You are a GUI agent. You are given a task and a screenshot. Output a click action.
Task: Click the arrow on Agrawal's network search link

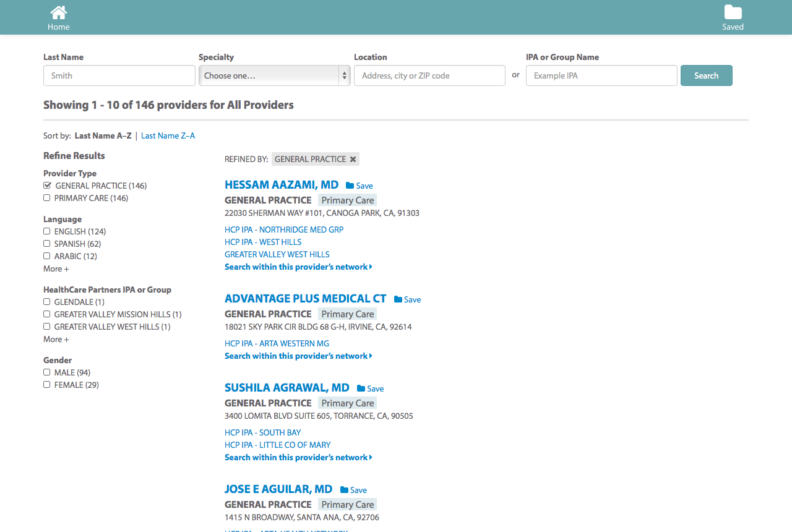coord(370,457)
